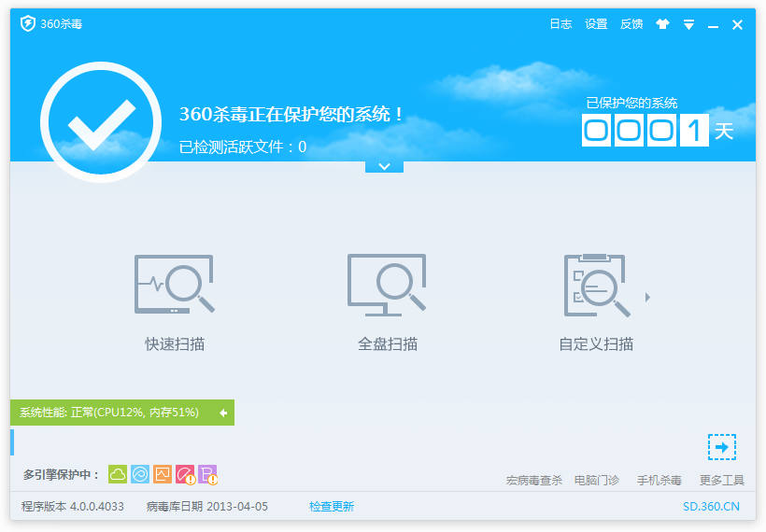Visit SD.360.CN website link
This screenshot has height=532, width=766.
tap(711, 507)
